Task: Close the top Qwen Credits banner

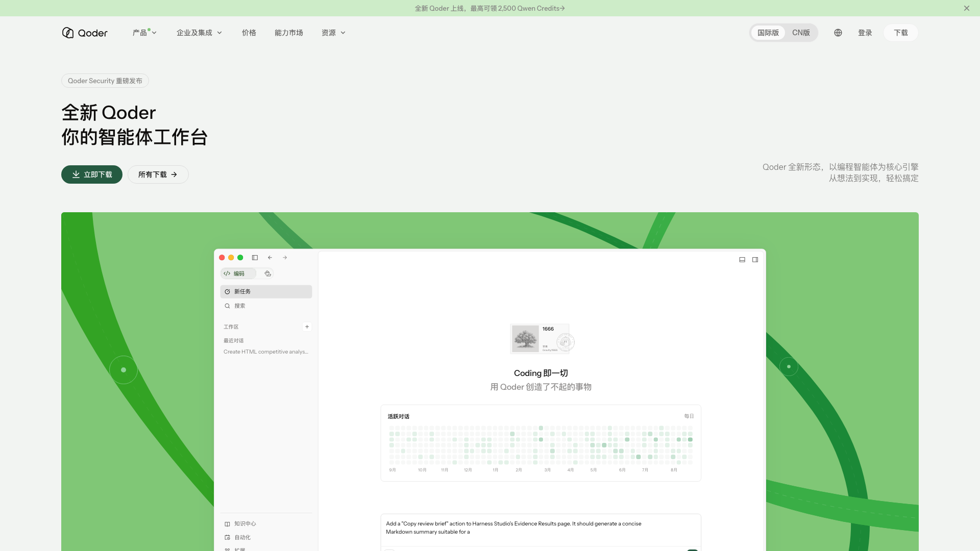Action: click(966, 8)
